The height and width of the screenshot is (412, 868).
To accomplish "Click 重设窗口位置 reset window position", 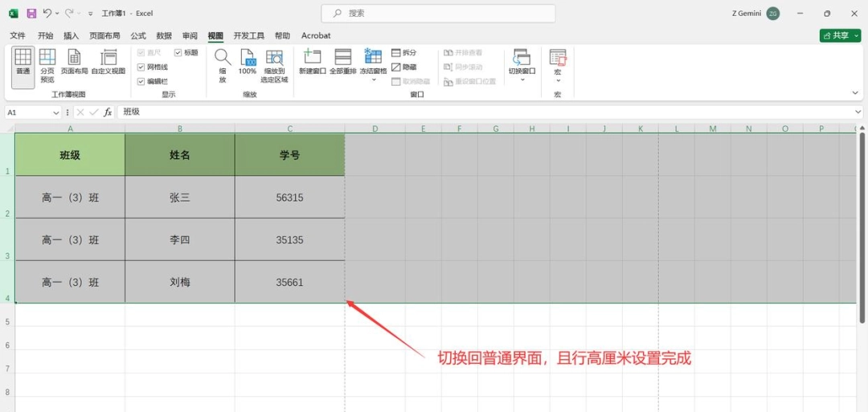I will (x=469, y=81).
